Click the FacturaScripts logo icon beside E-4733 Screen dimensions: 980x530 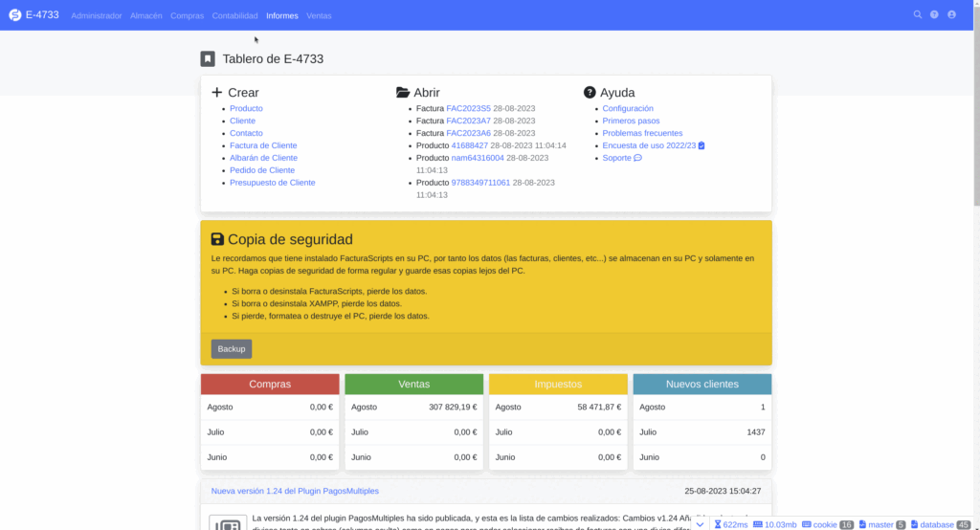(14, 15)
